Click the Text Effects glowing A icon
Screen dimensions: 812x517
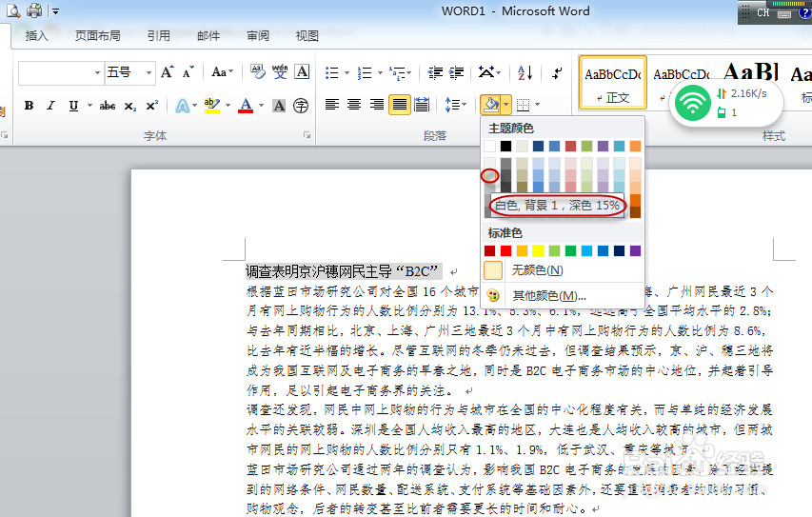point(182,106)
